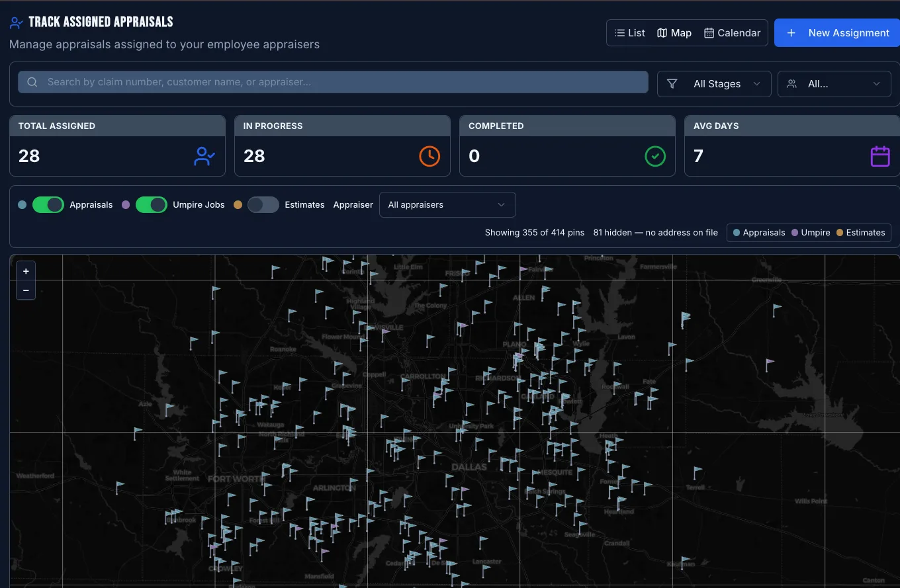The height and width of the screenshot is (588, 900).
Task: Open the All... appraiser group dropdown
Action: click(834, 84)
